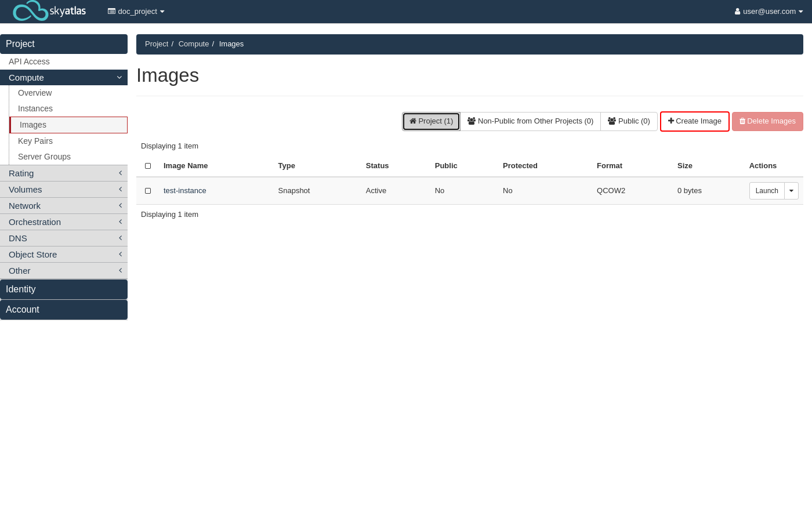Filter by Public (0) images
This screenshot has width=812, height=522.
tap(629, 121)
